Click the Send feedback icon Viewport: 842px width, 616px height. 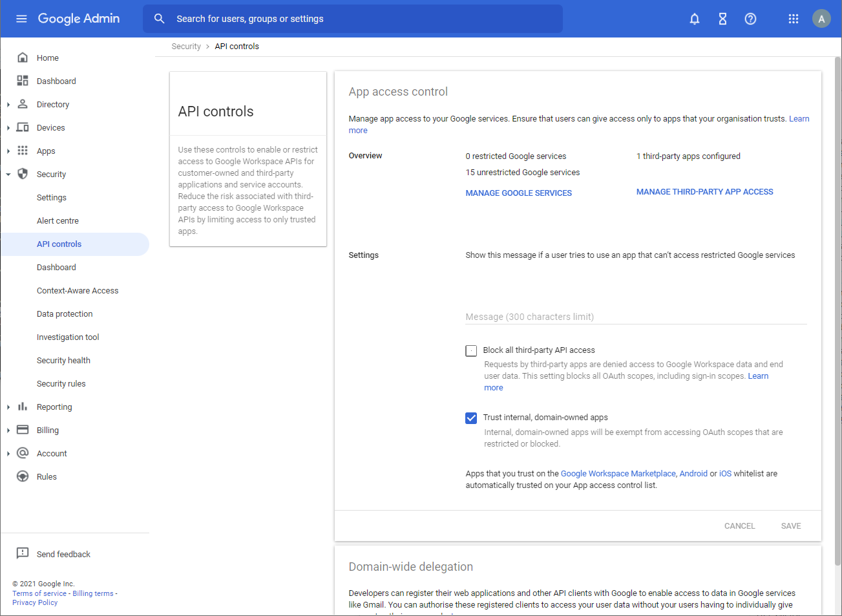click(23, 553)
